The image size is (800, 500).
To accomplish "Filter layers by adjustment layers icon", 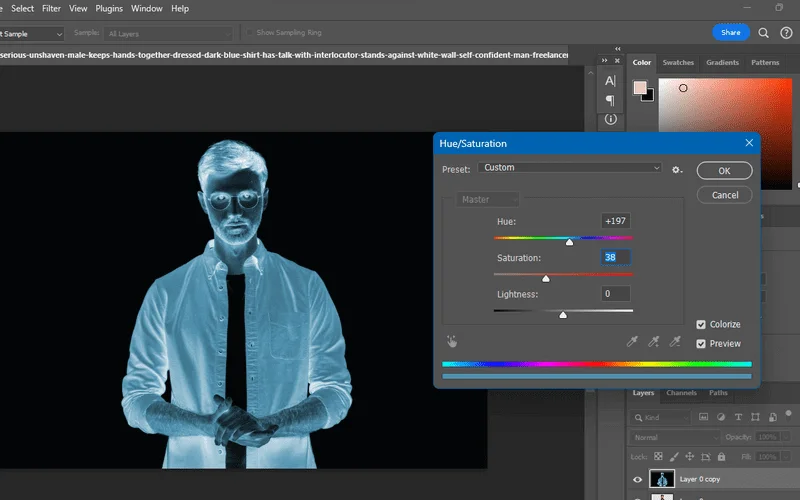I will click(x=721, y=417).
